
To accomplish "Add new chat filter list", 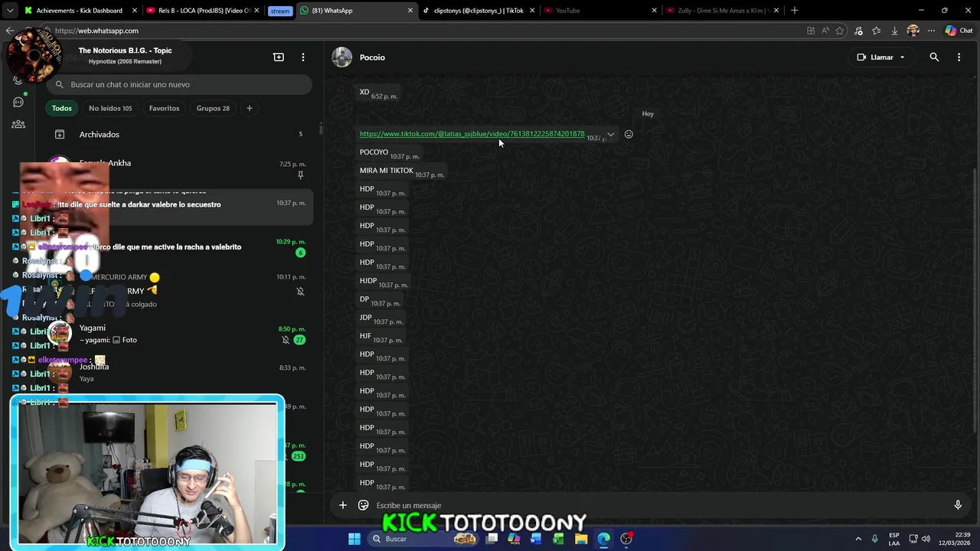I will pos(249,108).
